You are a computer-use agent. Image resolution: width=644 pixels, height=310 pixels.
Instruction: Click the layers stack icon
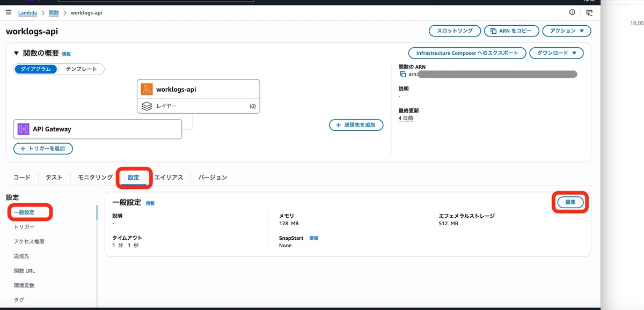[147, 106]
